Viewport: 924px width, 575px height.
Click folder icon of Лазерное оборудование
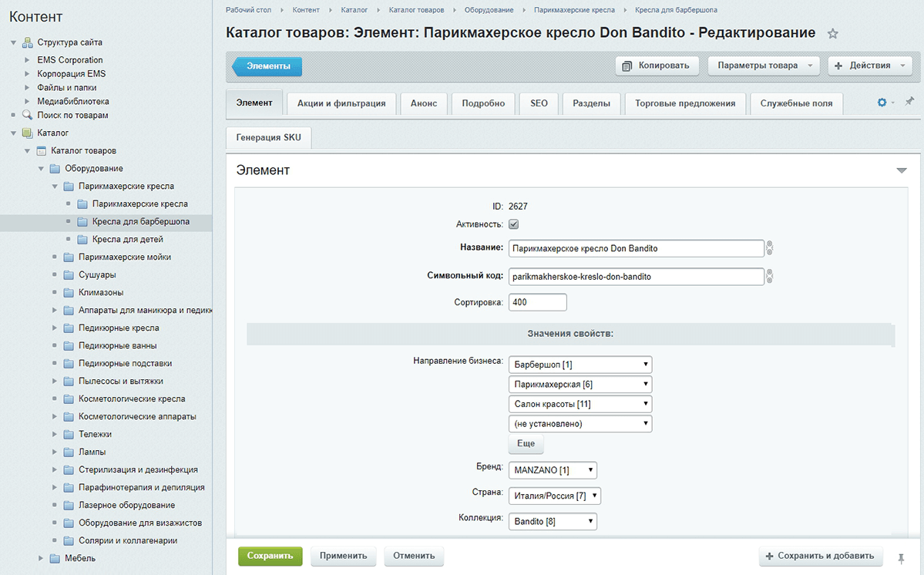coord(69,505)
